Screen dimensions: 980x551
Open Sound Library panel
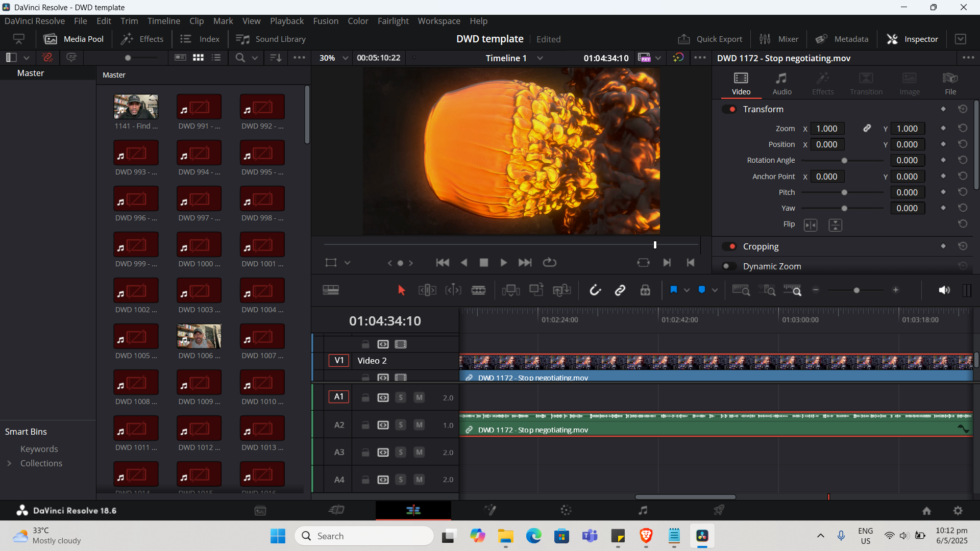click(x=271, y=39)
